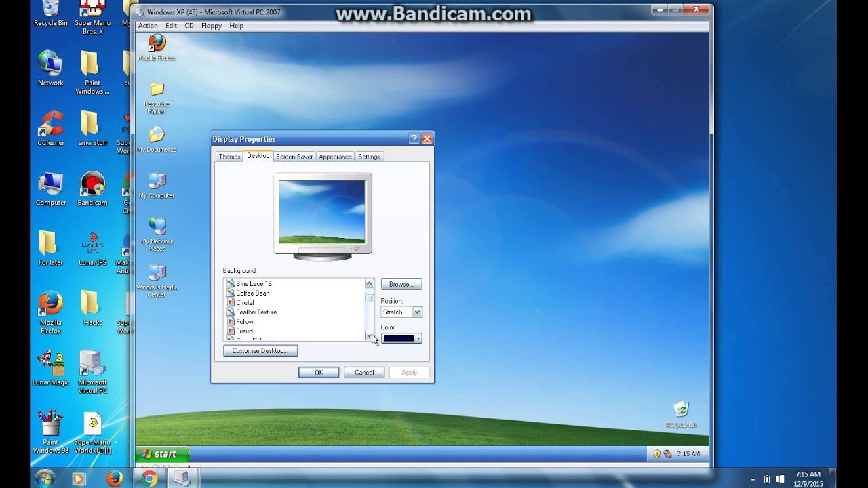The image size is (868, 488).
Task: Open the XP Recycle Bin icon
Action: pyautogui.click(x=681, y=414)
